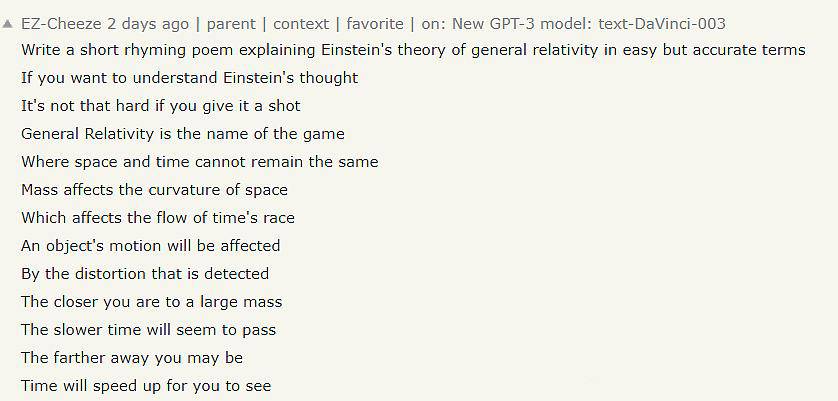The width and height of the screenshot is (838, 401).
Task: Click the line "Where space and time cannot remain"
Action: (x=199, y=162)
